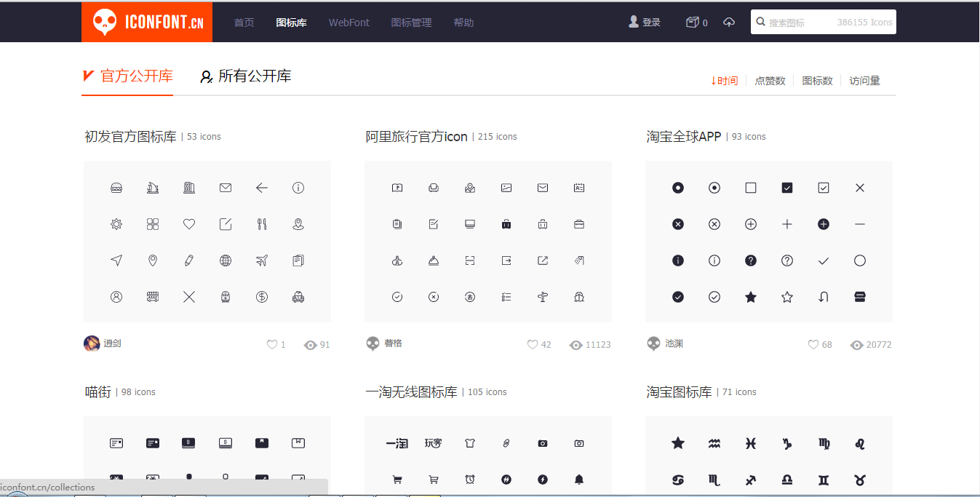
Task: Open the WebFont navigation item
Action: [x=349, y=23]
